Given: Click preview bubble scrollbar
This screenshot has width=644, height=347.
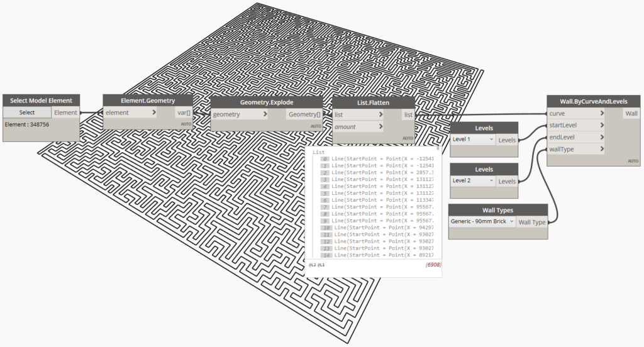Looking at the screenshot, I should click(x=438, y=148).
